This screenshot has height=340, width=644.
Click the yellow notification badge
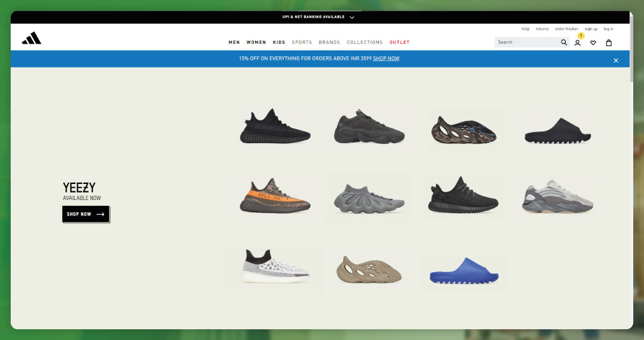581,35
